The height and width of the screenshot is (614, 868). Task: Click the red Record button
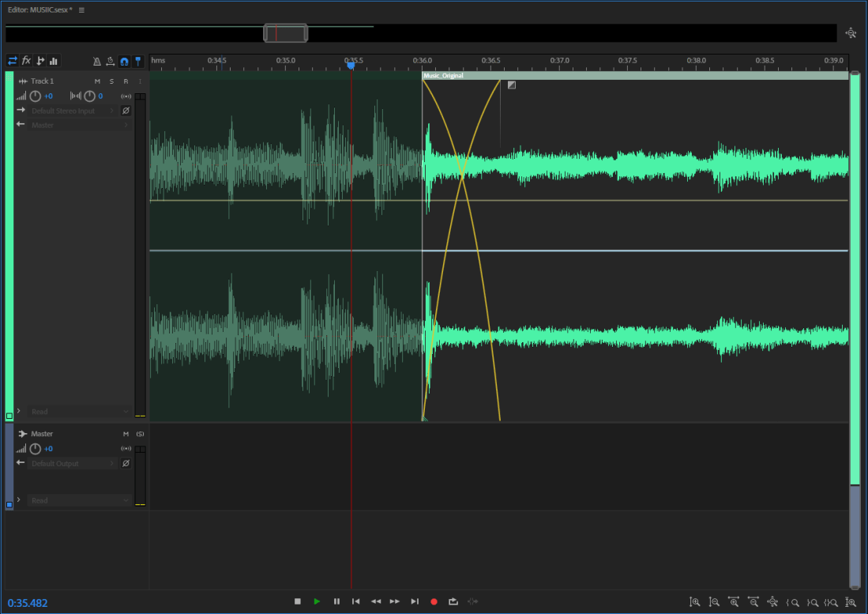pos(434,601)
